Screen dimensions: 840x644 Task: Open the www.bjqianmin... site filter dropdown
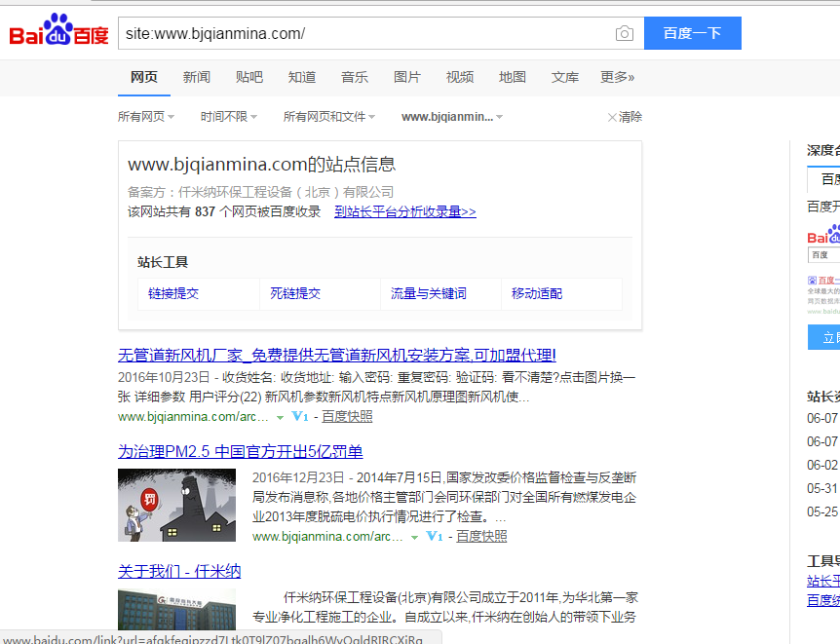(452, 117)
